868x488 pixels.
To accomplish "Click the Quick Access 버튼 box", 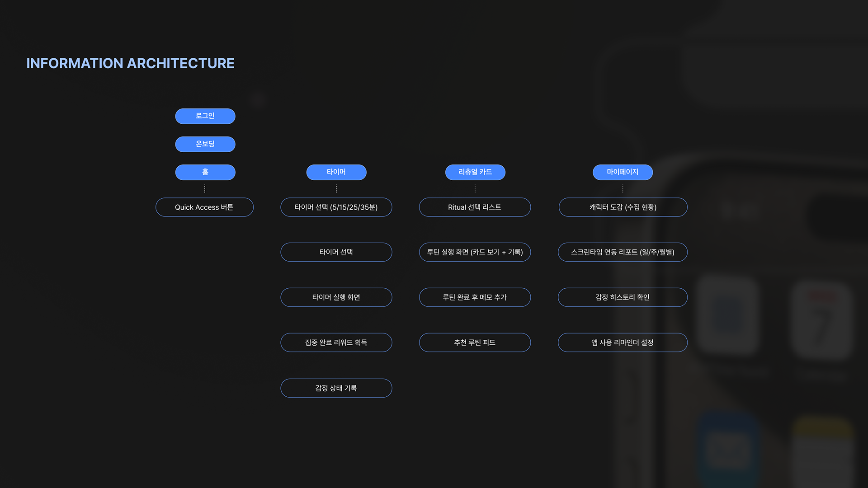I will tap(204, 207).
